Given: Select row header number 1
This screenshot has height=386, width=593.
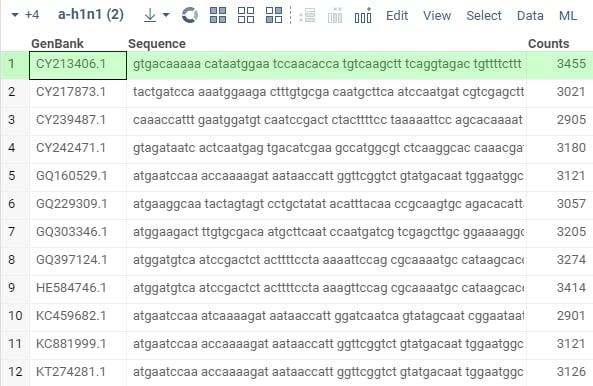Looking at the screenshot, I should pyautogui.click(x=15, y=65).
